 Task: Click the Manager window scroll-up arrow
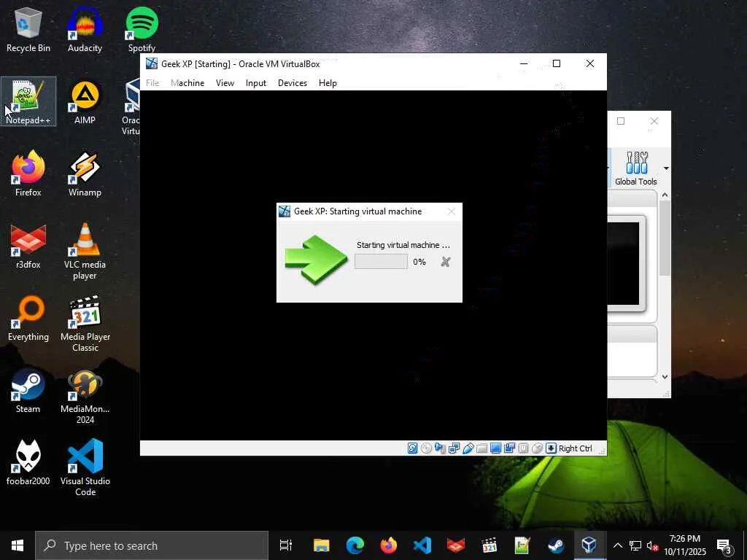coord(665,195)
